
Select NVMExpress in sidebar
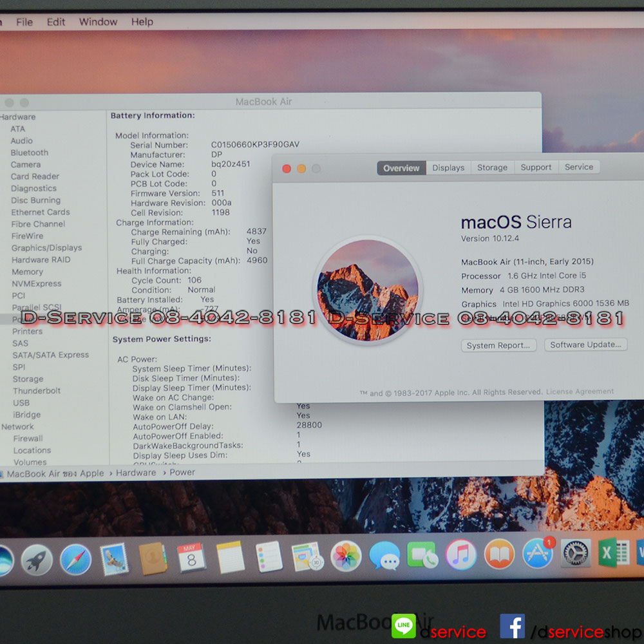(x=37, y=284)
